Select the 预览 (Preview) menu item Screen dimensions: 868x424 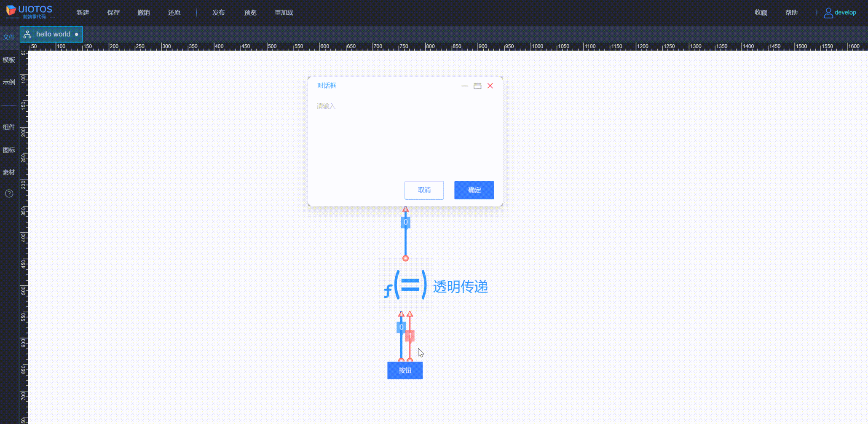click(x=250, y=12)
